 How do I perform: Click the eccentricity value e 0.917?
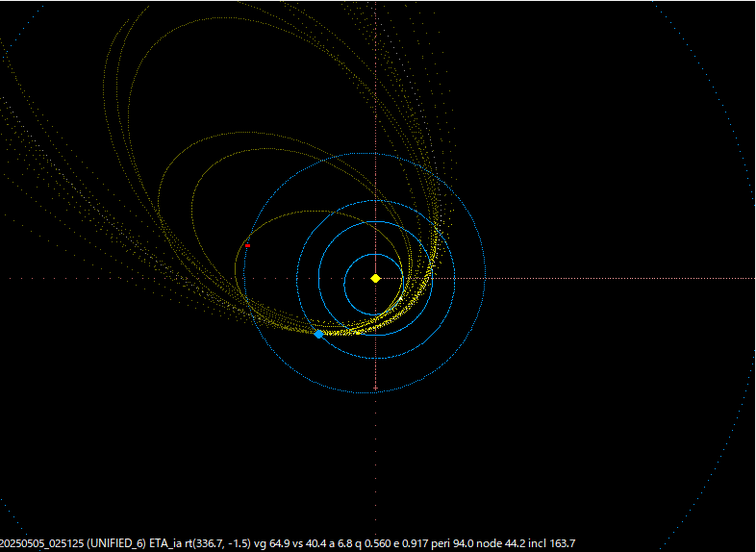pyautogui.click(x=411, y=543)
